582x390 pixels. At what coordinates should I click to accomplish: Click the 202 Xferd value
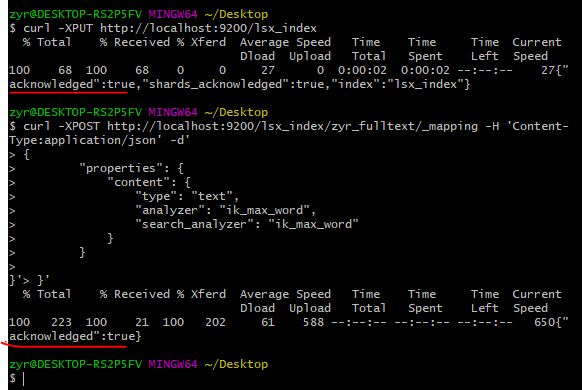pos(215,322)
